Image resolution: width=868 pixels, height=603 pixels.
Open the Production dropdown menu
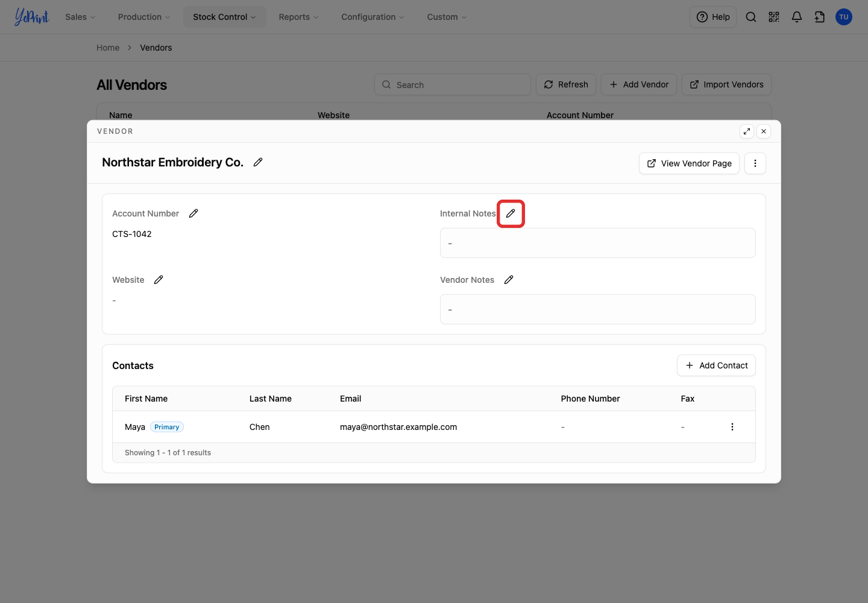point(144,17)
